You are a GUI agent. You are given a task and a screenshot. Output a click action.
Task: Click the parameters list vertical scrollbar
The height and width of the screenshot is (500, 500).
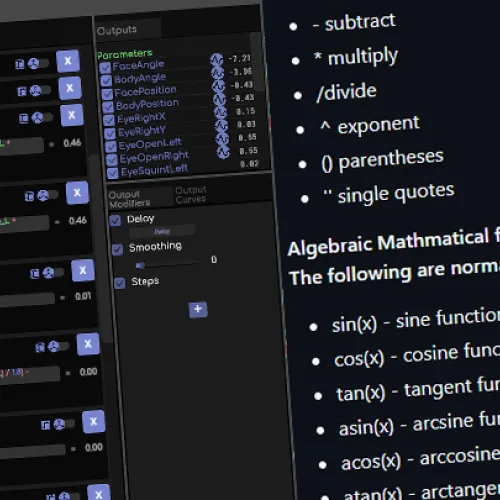point(257,62)
